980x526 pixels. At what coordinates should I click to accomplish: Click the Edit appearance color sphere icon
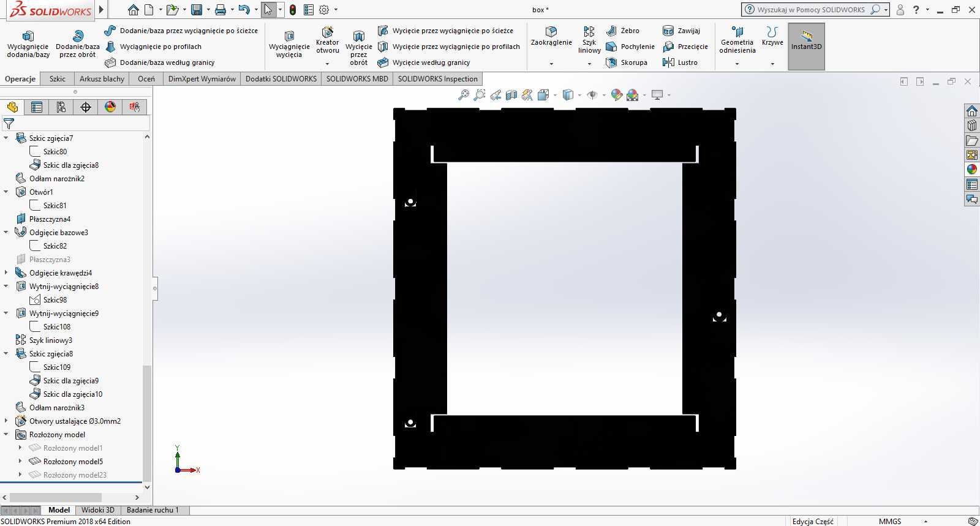coord(617,95)
